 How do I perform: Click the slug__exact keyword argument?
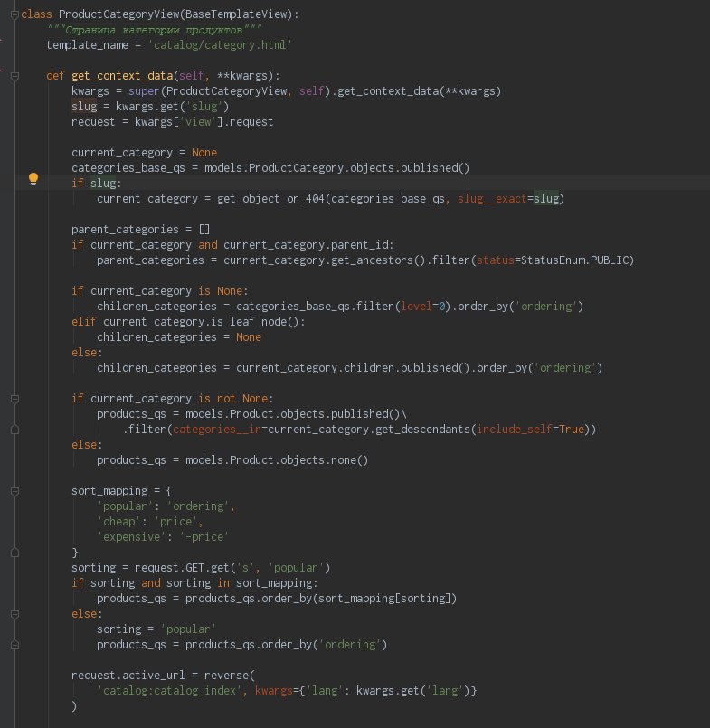point(492,199)
